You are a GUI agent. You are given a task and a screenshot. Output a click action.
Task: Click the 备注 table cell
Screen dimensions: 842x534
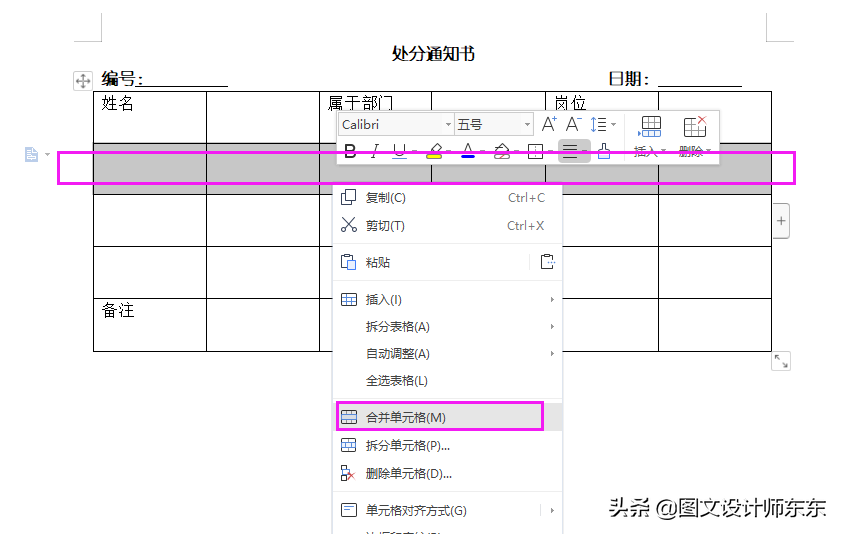tap(150, 325)
